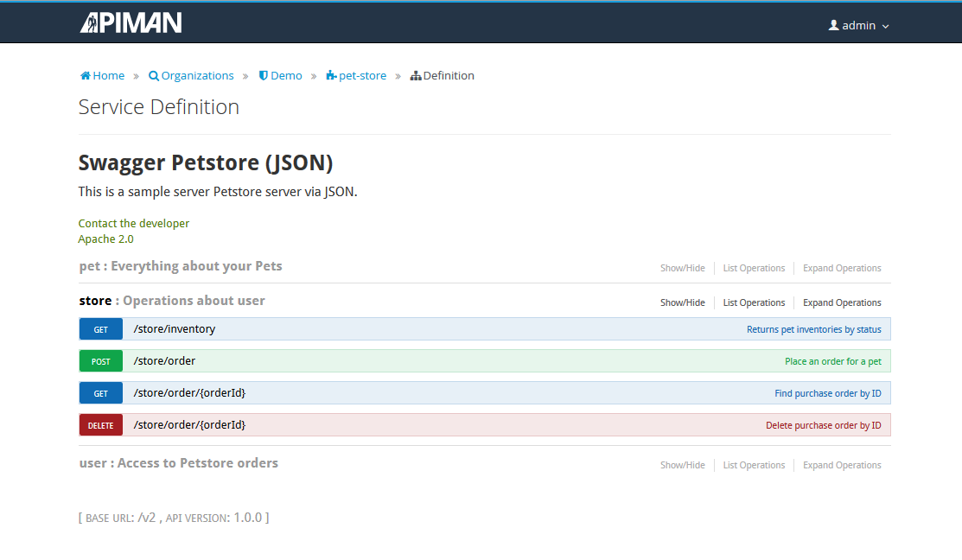List Operations for user section
Screen dimensions: 962x560
[754, 465]
